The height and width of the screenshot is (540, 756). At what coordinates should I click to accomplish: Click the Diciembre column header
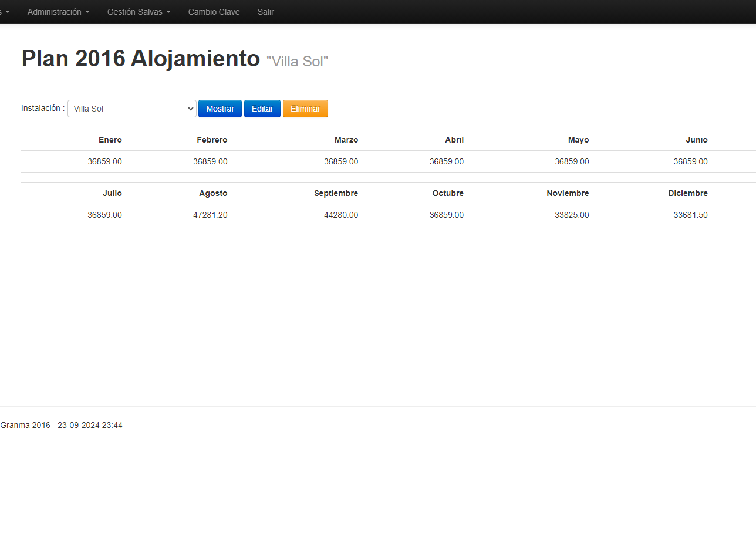[688, 193]
